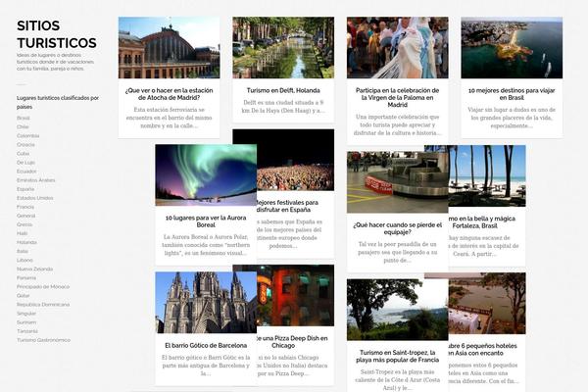Open the Chicago building photo thumbnail

point(296,296)
